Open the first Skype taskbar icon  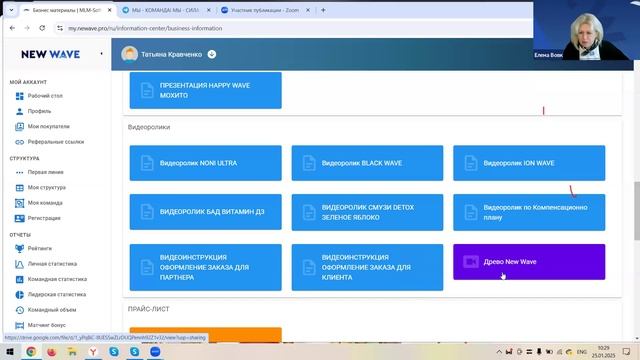point(114,351)
